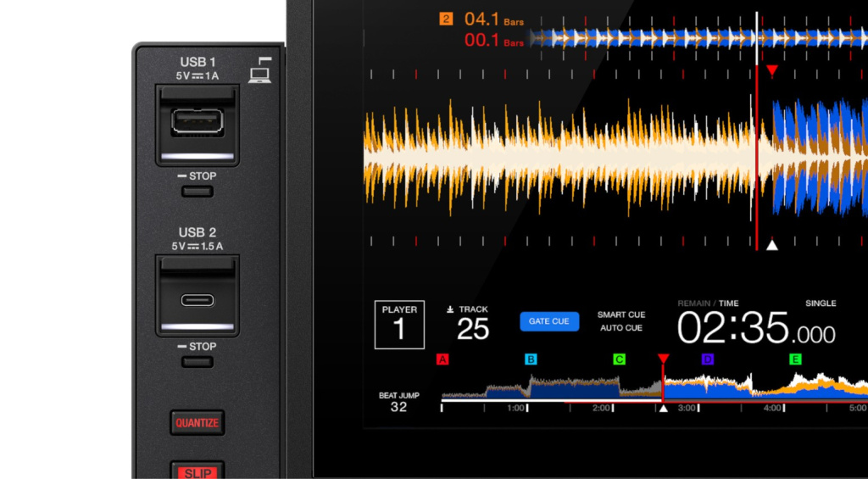Click the orange number 2 badge
This screenshot has height=479, width=868.
tap(446, 18)
